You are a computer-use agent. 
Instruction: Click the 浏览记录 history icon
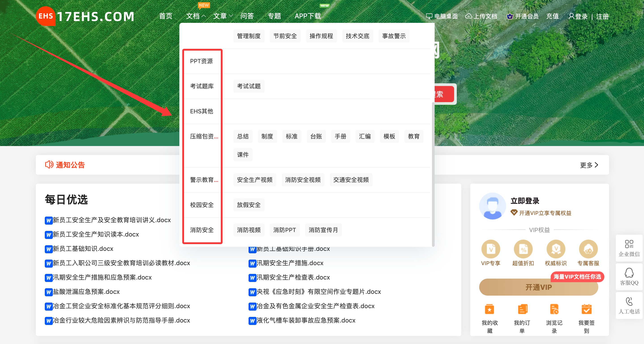click(554, 310)
